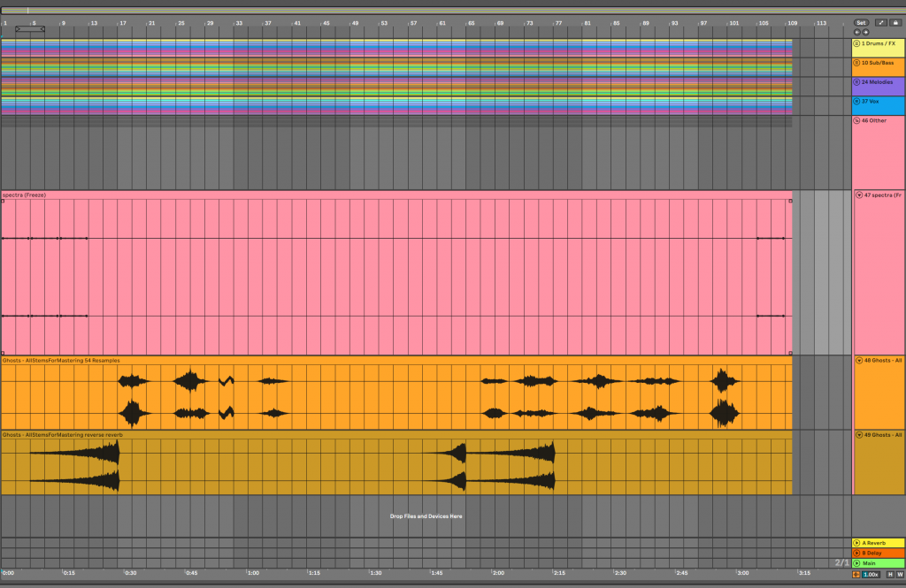
Task: Toggle the lock envelopes icon
Action: [x=895, y=22]
